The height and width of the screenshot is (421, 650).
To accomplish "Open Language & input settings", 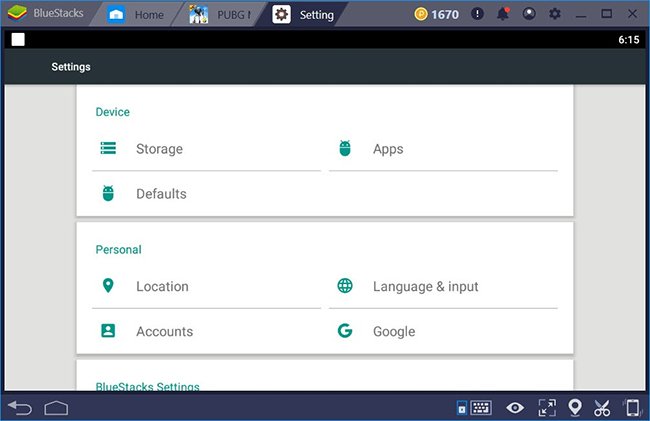I will [x=425, y=286].
